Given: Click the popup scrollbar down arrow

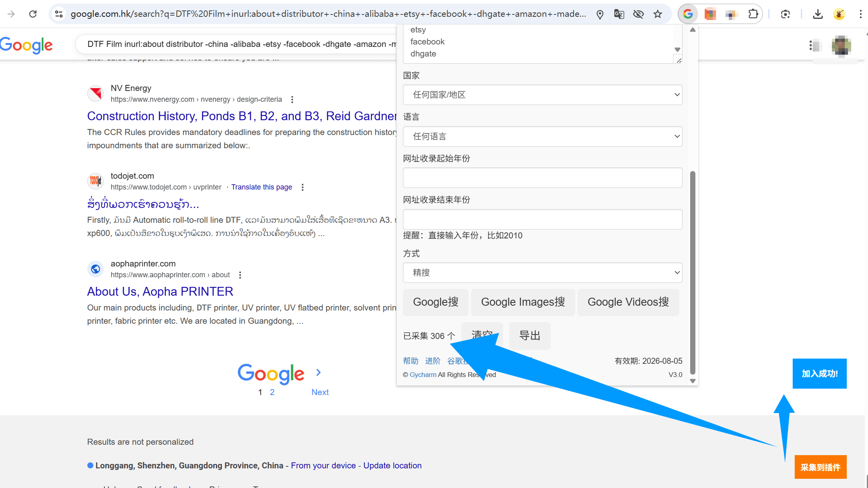Looking at the screenshot, I should pos(693,381).
